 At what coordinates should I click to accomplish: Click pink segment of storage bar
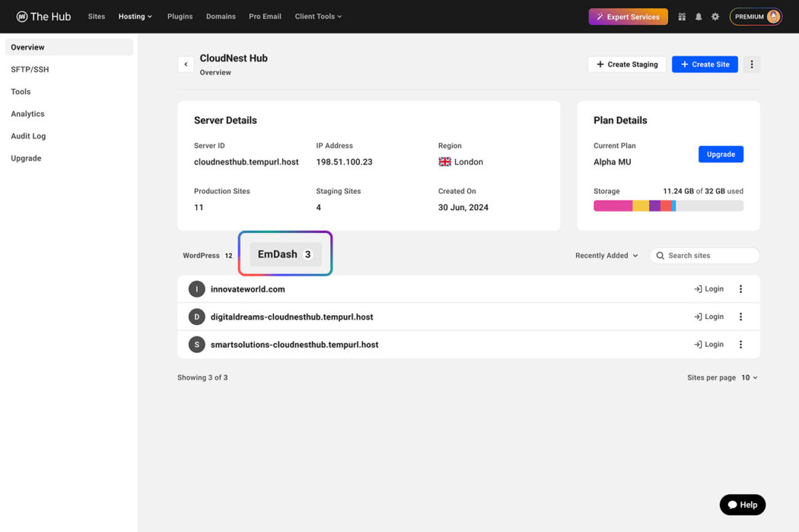point(613,205)
